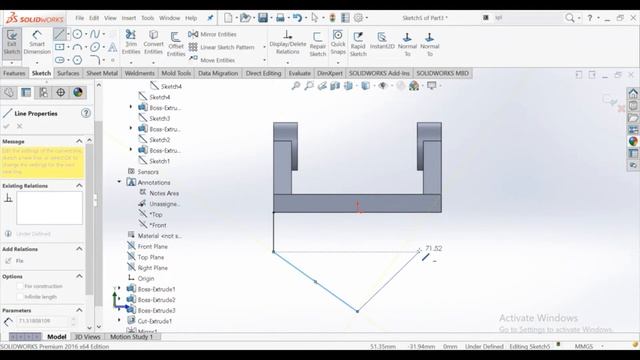Collapse the Annotations tree node
The height and width of the screenshot is (360, 640).
click(119, 182)
